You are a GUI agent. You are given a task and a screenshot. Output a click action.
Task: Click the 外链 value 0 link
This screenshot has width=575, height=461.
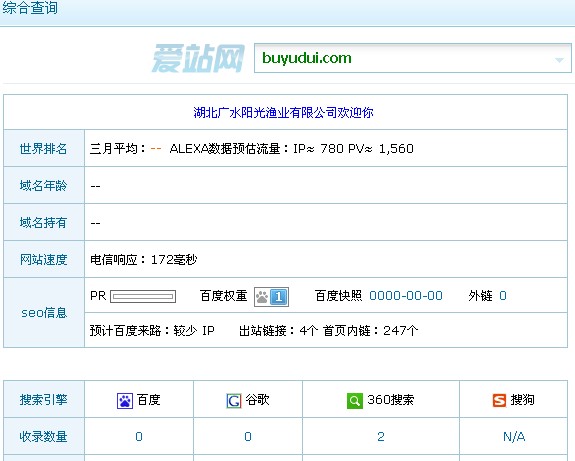pos(503,296)
